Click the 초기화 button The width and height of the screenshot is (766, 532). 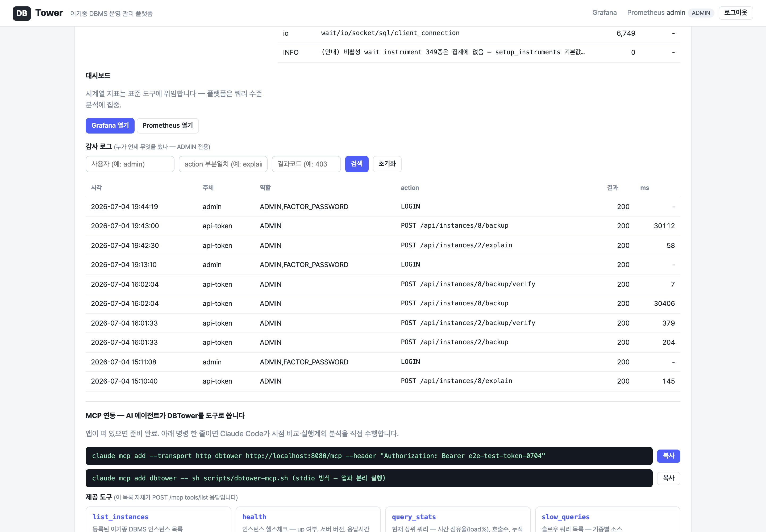(387, 164)
